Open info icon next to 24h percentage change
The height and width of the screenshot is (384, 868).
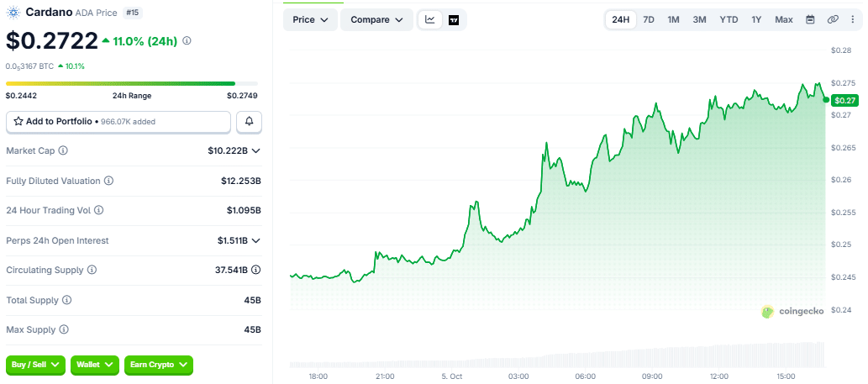187,40
